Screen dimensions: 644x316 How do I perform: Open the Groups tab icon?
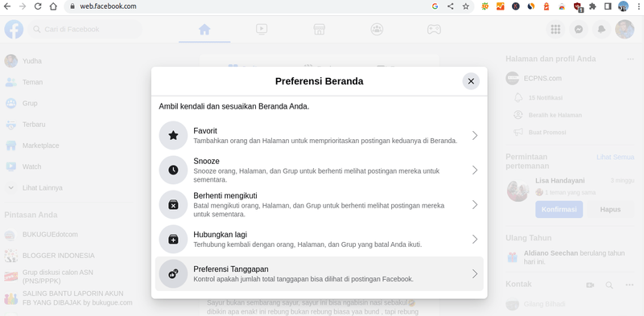pyautogui.click(x=377, y=29)
